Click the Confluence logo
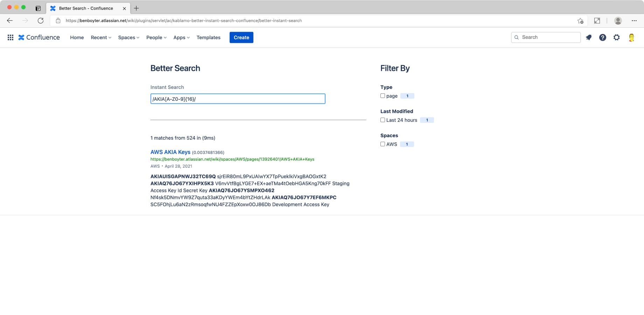Image resolution: width=644 pixels, height=315 pixels. [39, 37]
